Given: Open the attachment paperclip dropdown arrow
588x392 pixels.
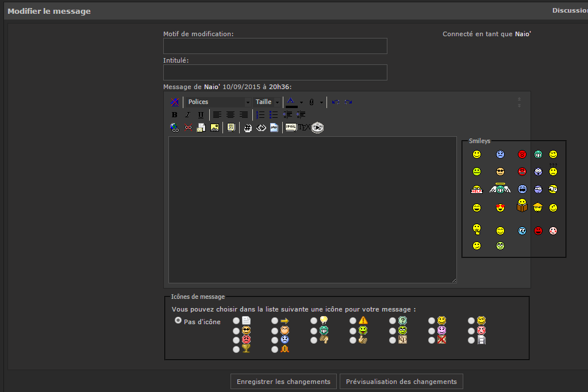Looking at the screenshot, I should (321, 102).
